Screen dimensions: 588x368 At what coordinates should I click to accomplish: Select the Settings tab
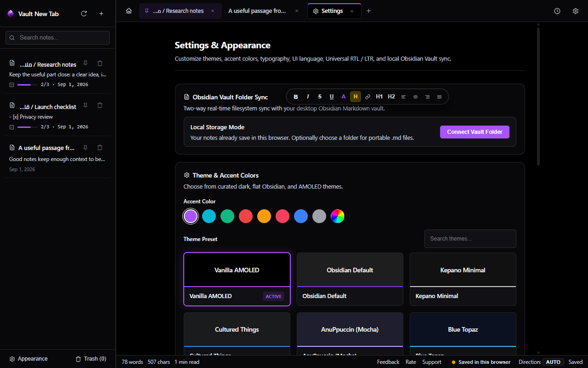334,11
